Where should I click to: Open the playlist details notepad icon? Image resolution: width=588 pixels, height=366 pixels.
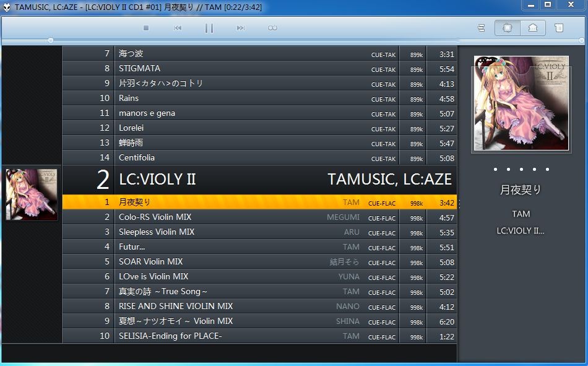coord(558,28)
